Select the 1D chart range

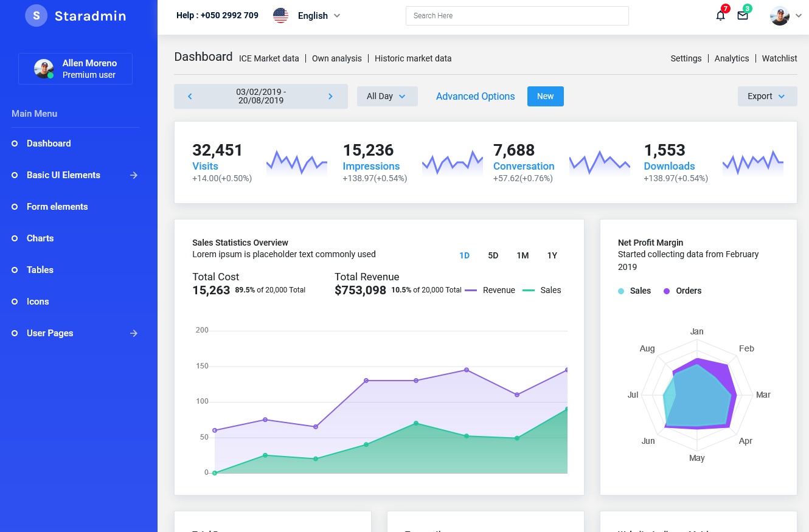[x=464, y=255]
